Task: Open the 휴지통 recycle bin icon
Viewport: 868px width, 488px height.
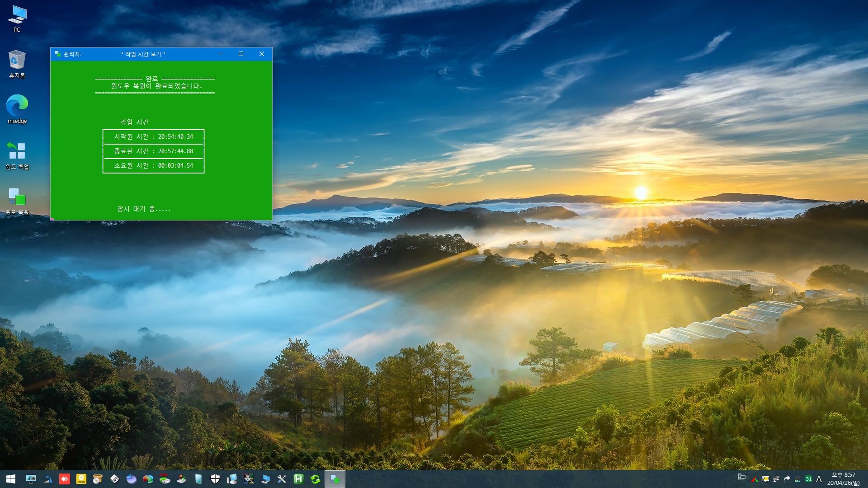Action: [x=17, y=64]
